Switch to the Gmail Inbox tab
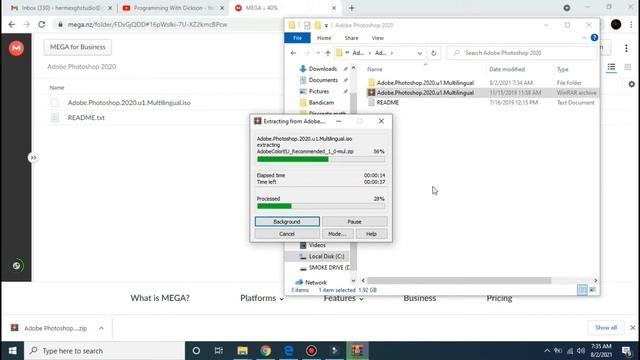 [61, 8]
